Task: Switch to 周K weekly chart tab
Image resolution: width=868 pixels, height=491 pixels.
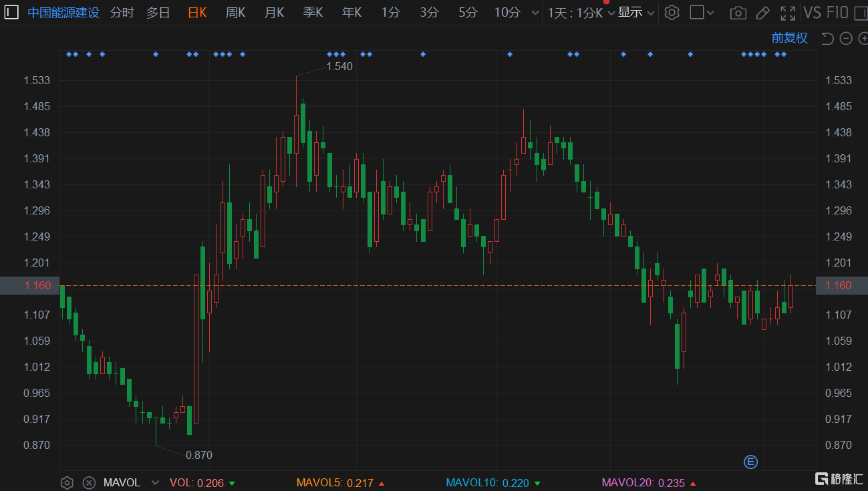Action: tap(235, 13)
